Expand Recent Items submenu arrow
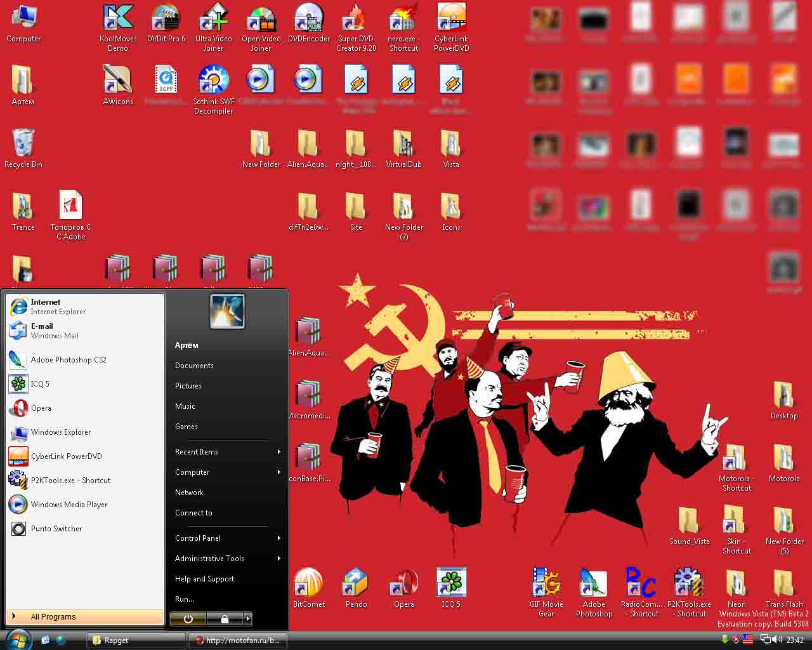The width and height of the screenshot is (812, 650). click(x=278, y=452)
